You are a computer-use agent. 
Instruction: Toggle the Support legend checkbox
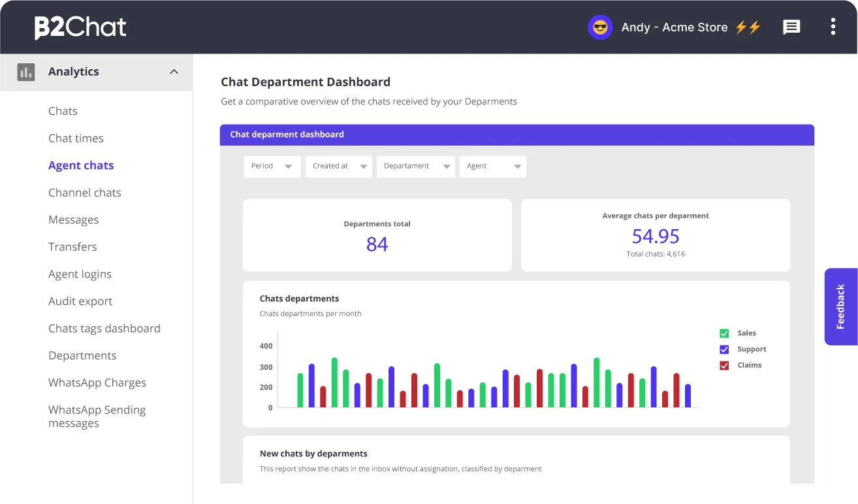point(724,349)
